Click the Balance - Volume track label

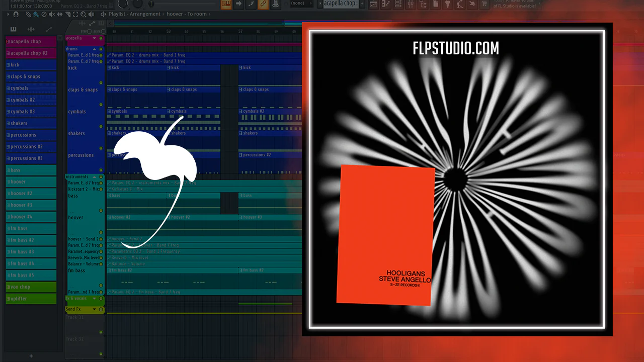click(84, 264)
